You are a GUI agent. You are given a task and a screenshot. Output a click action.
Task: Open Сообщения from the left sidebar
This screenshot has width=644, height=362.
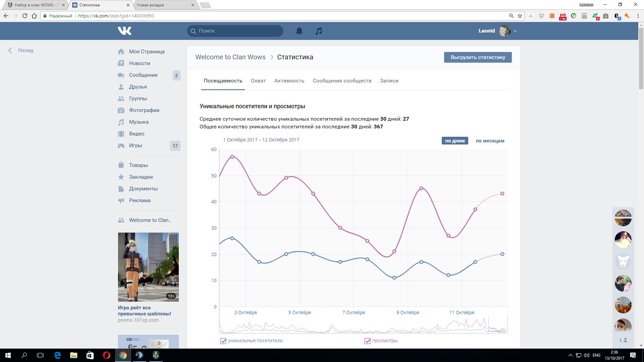tap(143, 75)
